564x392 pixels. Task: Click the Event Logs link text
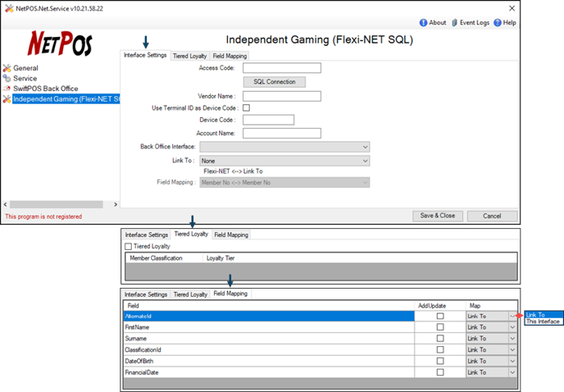475,23
